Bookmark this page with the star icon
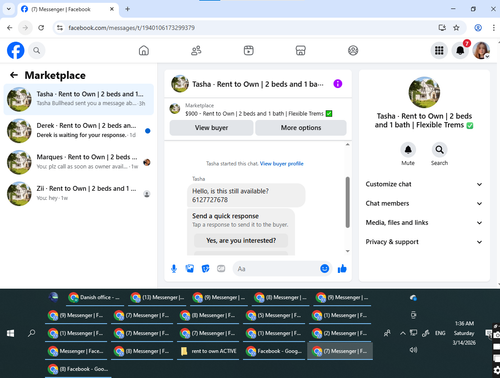 tap(456, 28)
